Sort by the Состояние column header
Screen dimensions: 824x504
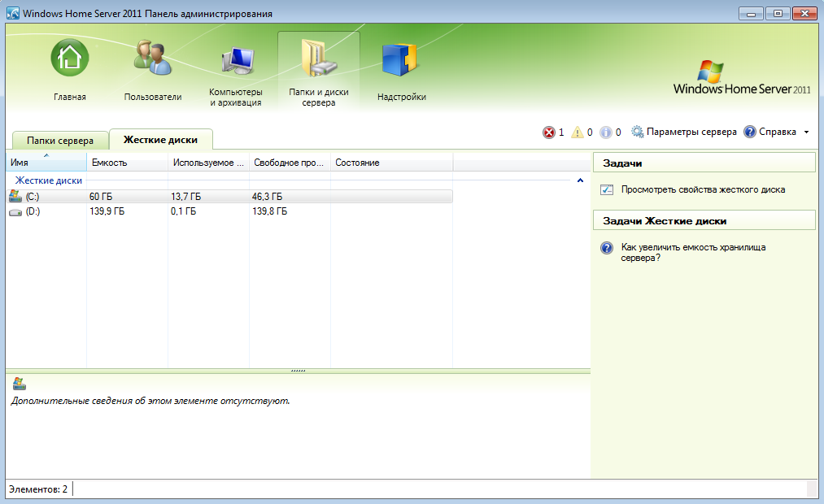click(391, 163)
